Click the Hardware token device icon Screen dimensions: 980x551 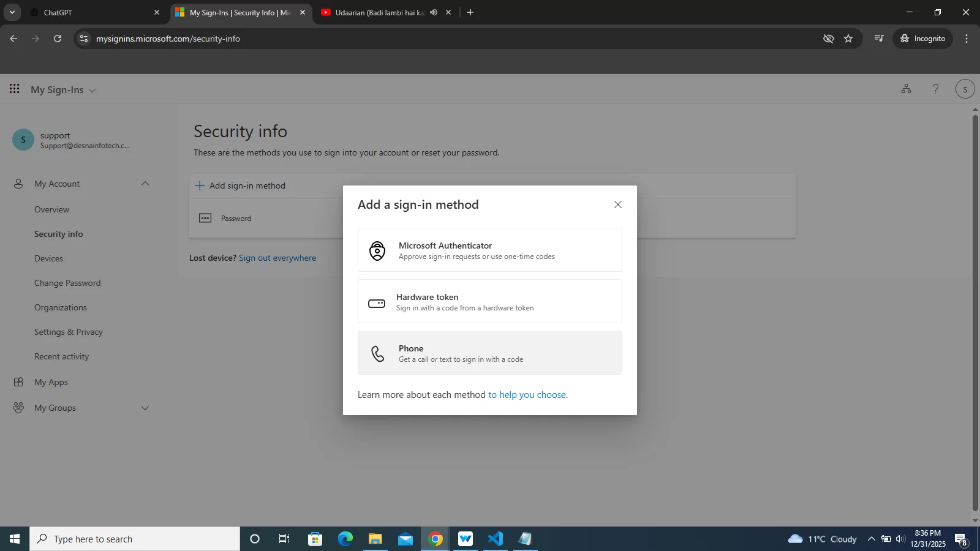coord(377,303)
